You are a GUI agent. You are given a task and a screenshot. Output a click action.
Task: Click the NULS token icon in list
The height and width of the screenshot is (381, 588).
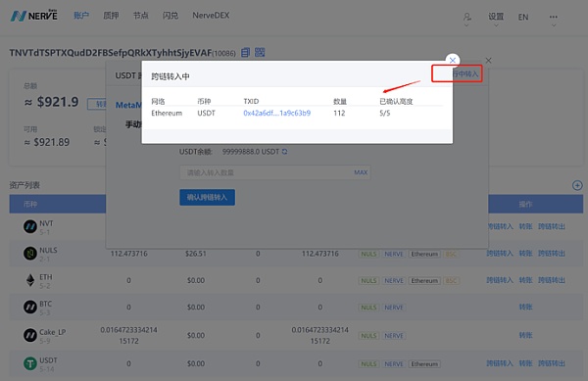[30, 254]
